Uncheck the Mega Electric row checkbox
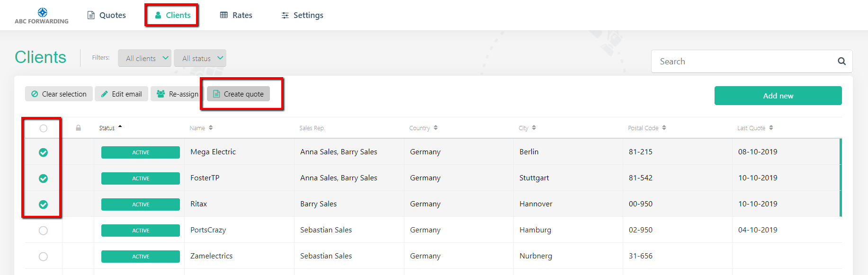This screenshot has height=275, width=868. pyautogui.click(x=43, y=152)
